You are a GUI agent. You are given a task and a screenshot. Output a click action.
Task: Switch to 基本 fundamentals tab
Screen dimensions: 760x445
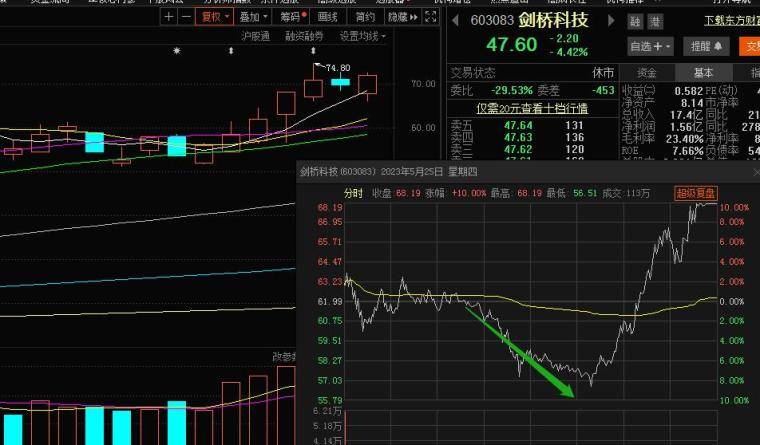click(703, 73)
